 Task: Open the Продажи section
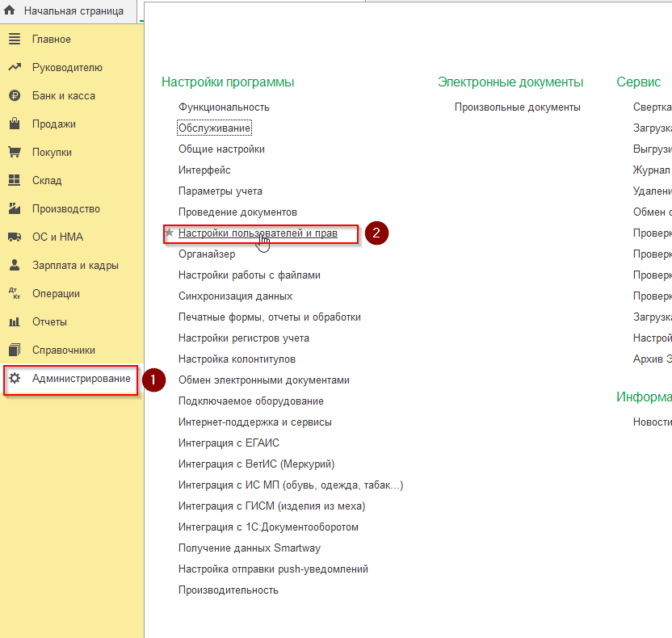[54, 124]
